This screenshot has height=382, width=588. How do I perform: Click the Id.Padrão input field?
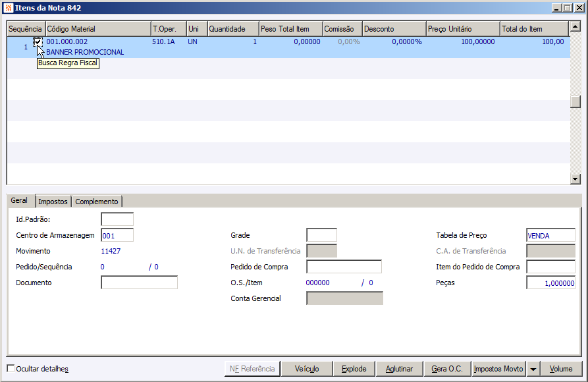pyautogui.click(x=117, y=219)
